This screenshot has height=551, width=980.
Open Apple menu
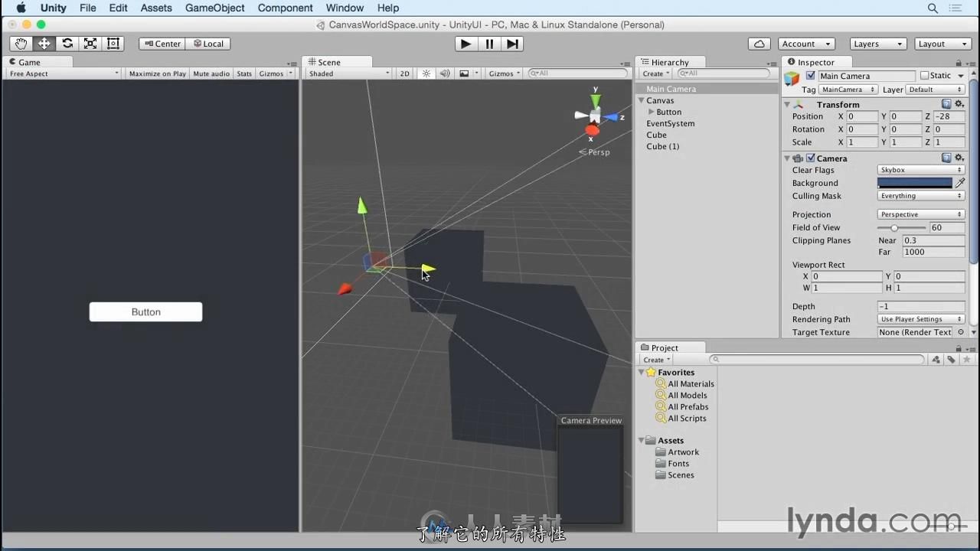(21, 8)
